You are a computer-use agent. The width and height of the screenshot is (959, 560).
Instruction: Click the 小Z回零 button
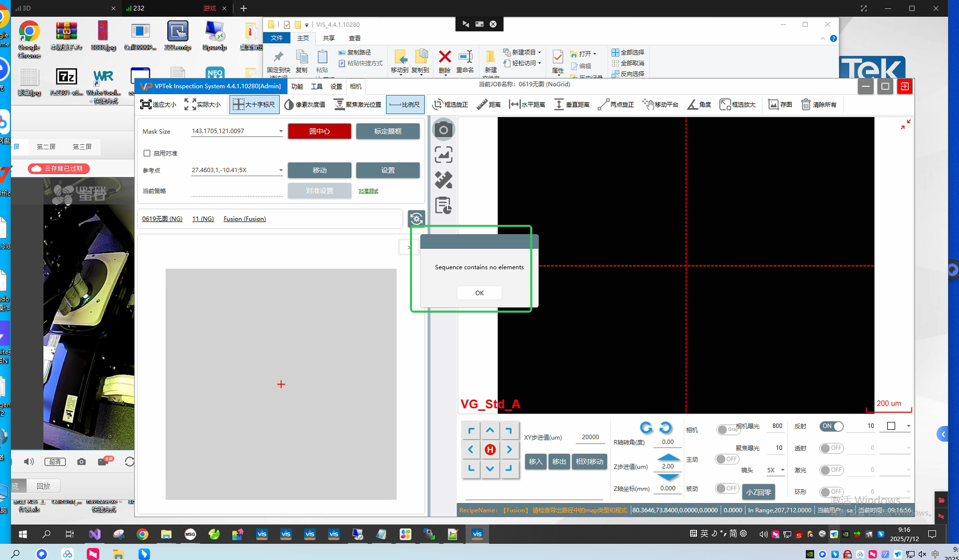pyautogui.click(x=758, y=492)
